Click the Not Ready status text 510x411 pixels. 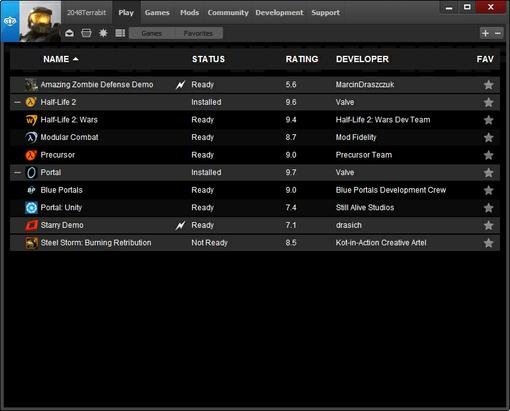209,243
